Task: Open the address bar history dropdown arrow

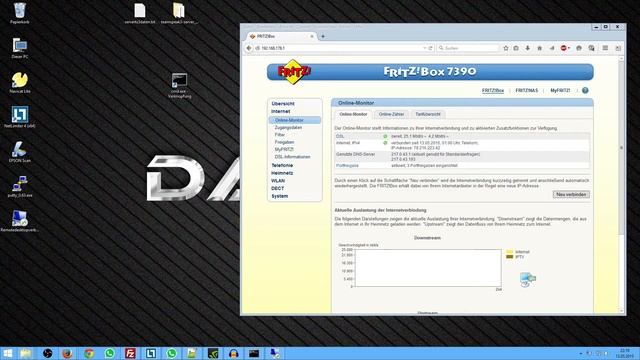Action: pos(424,48)
